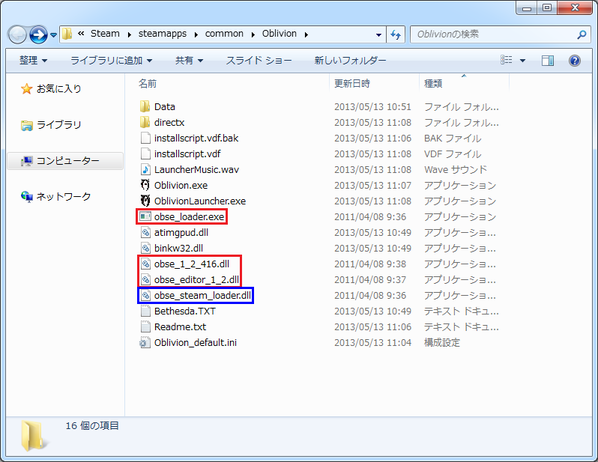Select atimgpud.dll file icon
The height and width of the screenshot is (462, 598).
pyautogui.click(x=145, y=232)
